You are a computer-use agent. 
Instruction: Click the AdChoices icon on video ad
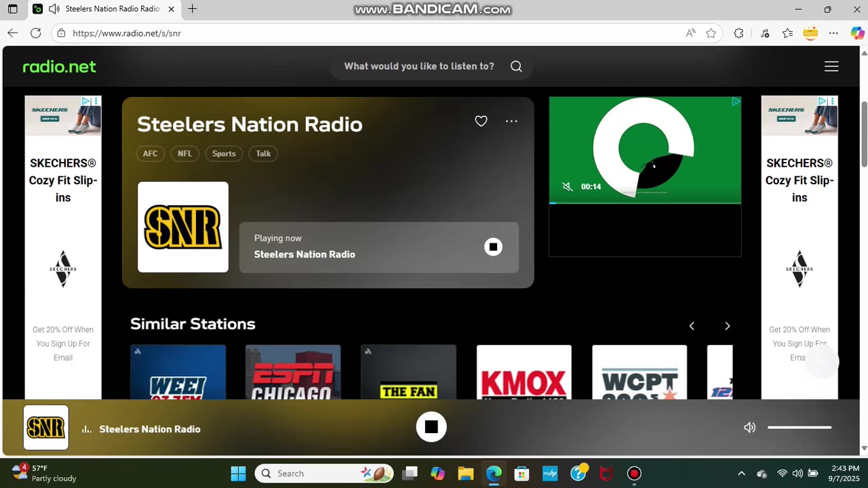(736, 102)
